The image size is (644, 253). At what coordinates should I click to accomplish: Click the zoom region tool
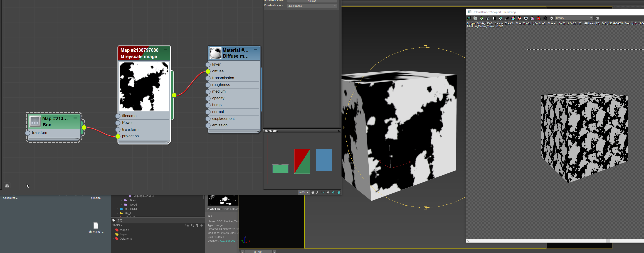coord(323,192)
